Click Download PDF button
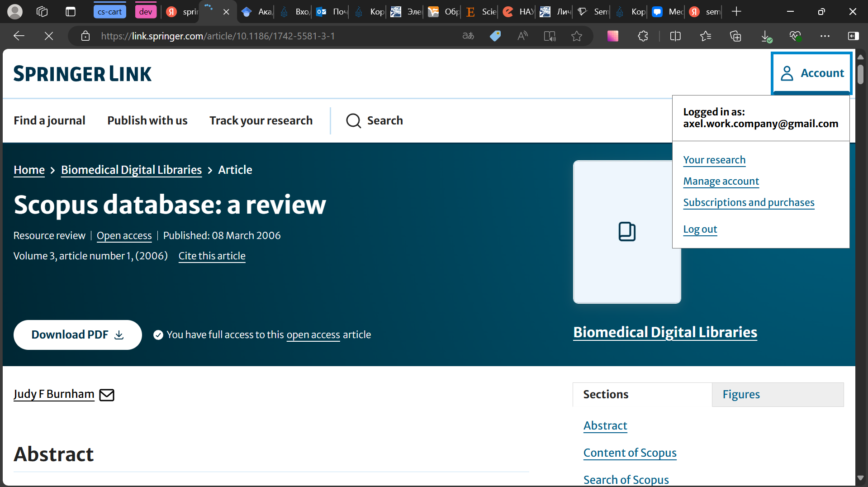868x487 pixels. (x=78, y=335)
